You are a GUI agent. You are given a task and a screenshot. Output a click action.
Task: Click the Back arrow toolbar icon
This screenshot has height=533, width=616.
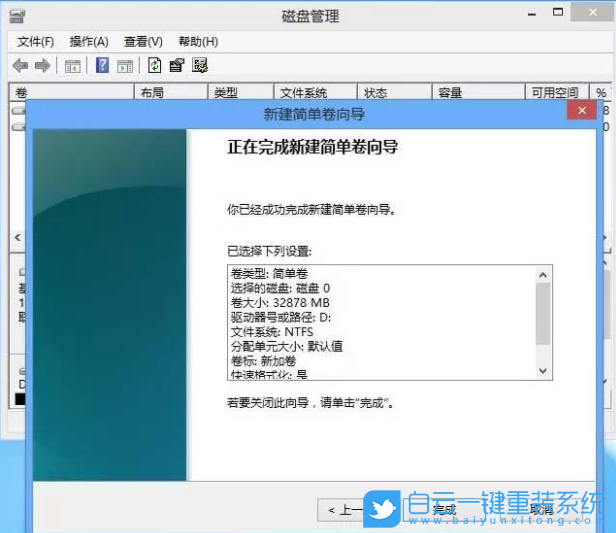coord(20,66)
